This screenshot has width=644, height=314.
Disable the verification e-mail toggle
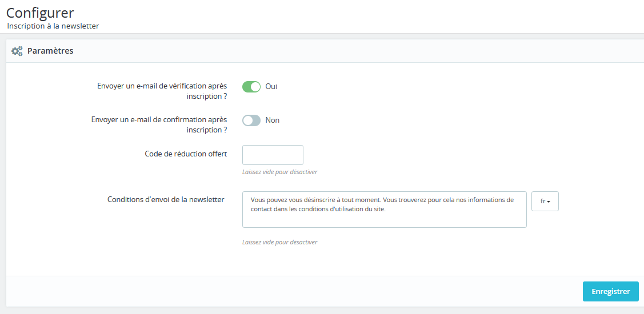click(x=251, y=87)
